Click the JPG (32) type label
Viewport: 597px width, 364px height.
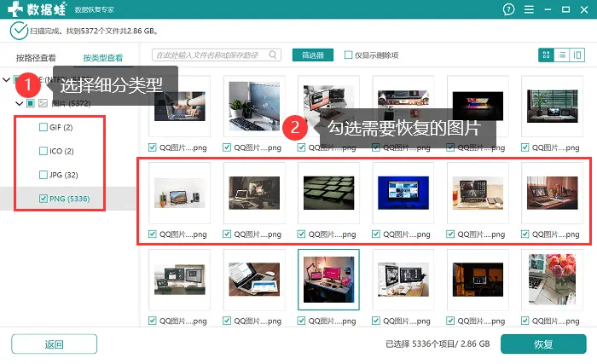coord(64,175)
